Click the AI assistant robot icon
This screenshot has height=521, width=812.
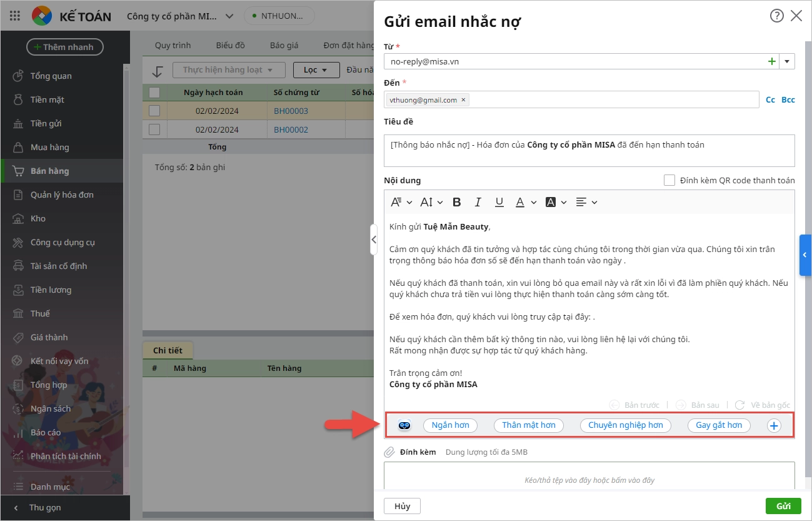[404, 425]
